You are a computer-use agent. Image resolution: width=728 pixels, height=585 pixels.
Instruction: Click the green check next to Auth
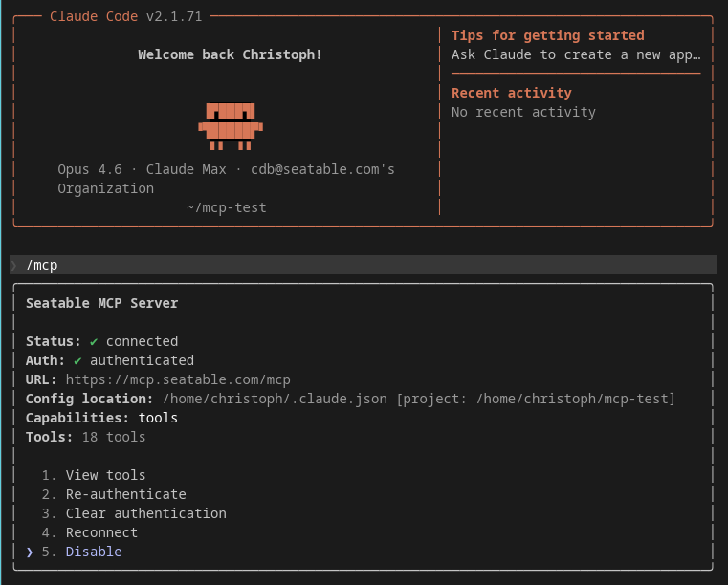click(x=77, y=361)
